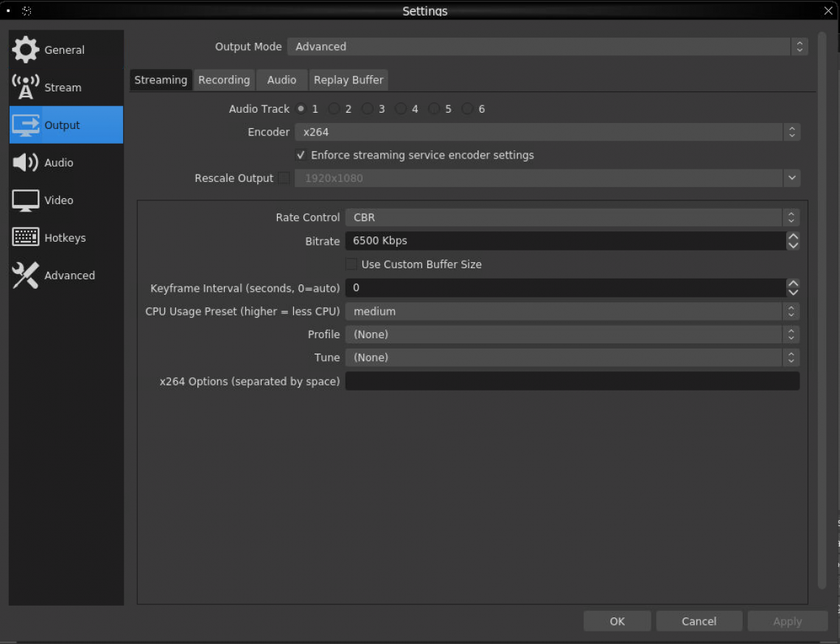
Task: Select Audio Track 3
Action: tap(368, 108)
